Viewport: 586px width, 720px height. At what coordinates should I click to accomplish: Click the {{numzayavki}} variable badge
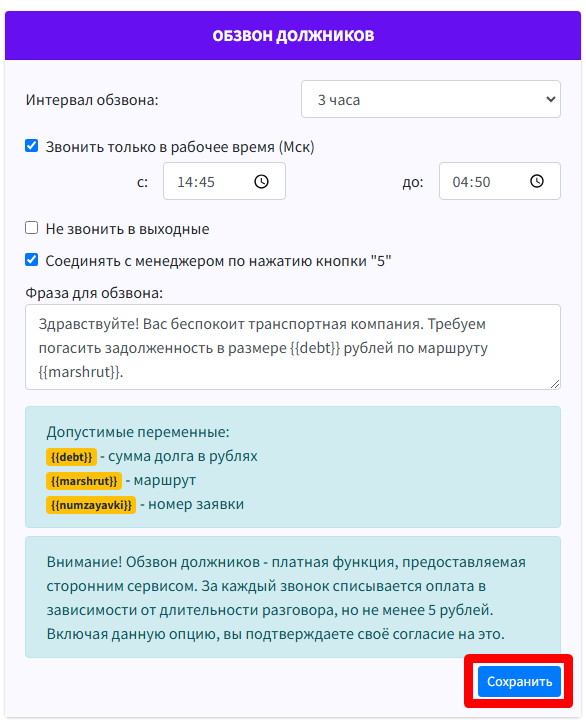[x=91, y=505]
